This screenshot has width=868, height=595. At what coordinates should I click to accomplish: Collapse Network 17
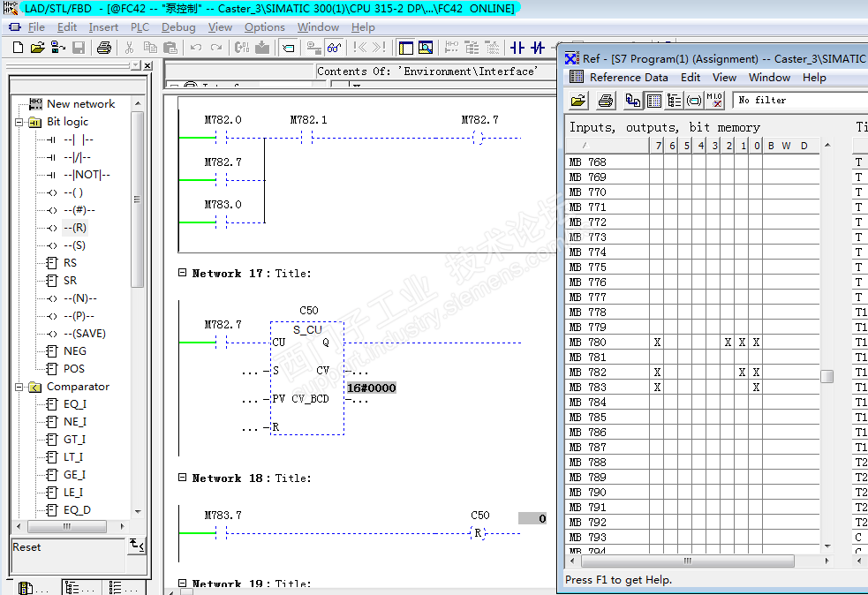tap(182, 272)
